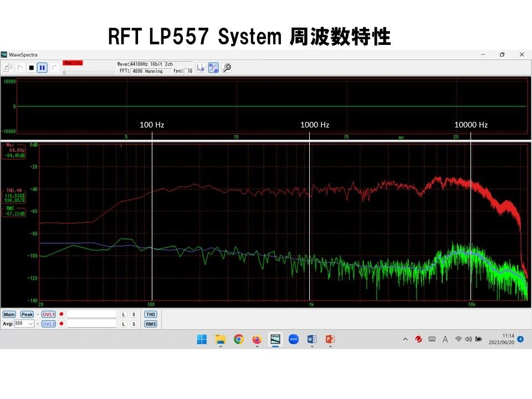Click the RMS -67.22dB readout
This screenshot has width=532, height=399.
(x=14, y=211)
